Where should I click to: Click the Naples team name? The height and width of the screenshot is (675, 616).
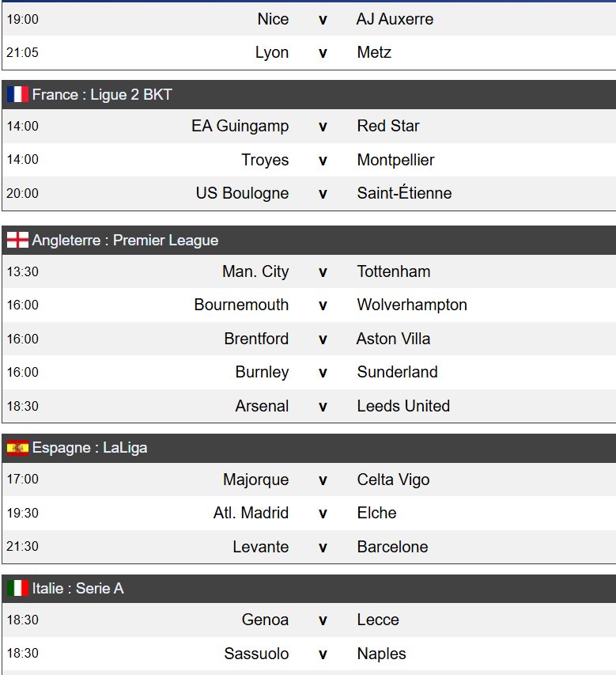381,654
